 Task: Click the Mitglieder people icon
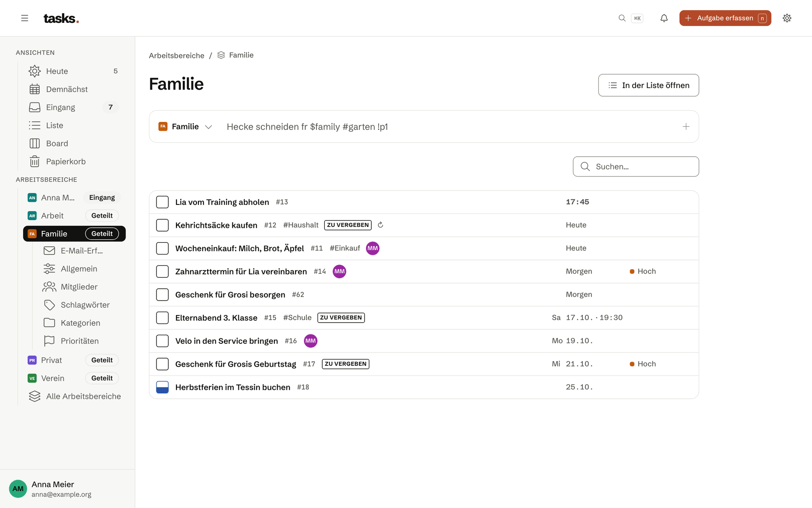[49, 287]
